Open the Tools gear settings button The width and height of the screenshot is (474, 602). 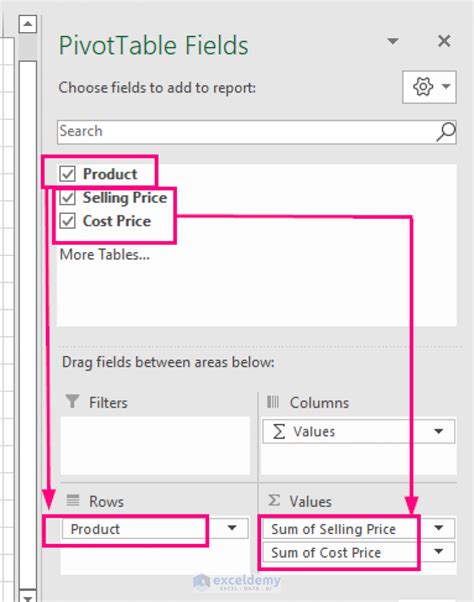click(429, 87)
